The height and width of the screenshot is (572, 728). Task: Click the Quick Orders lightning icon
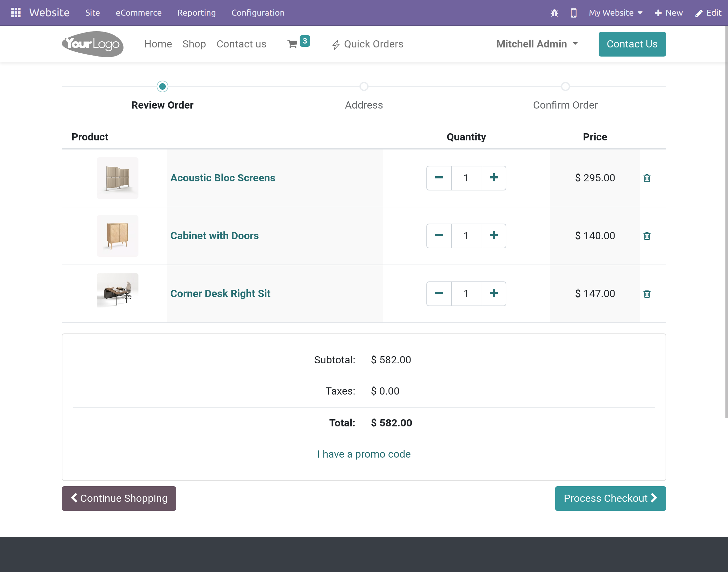[336, 44]
